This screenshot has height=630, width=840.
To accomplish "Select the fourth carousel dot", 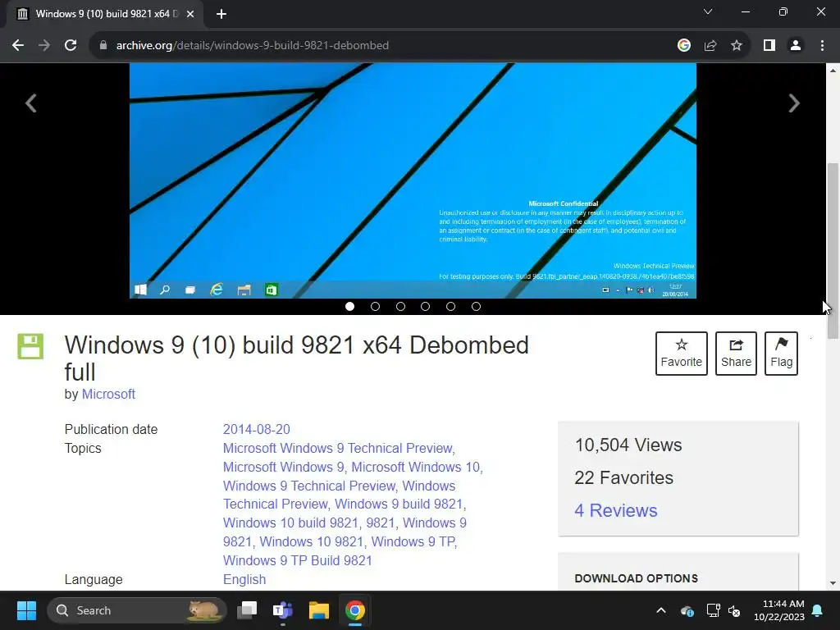I will point(426,307).
